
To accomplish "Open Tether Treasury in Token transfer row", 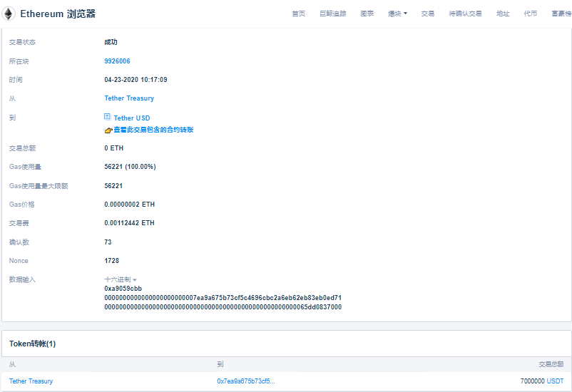I will click(x=31, y=381).
